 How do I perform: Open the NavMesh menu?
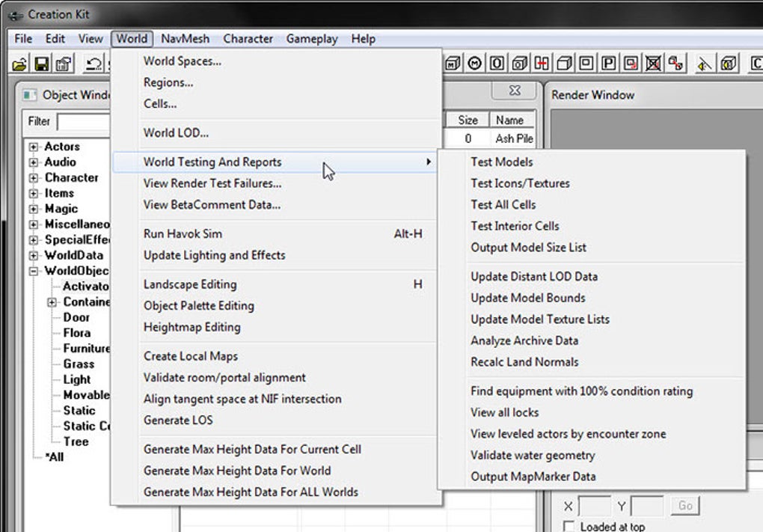point(185,39)
